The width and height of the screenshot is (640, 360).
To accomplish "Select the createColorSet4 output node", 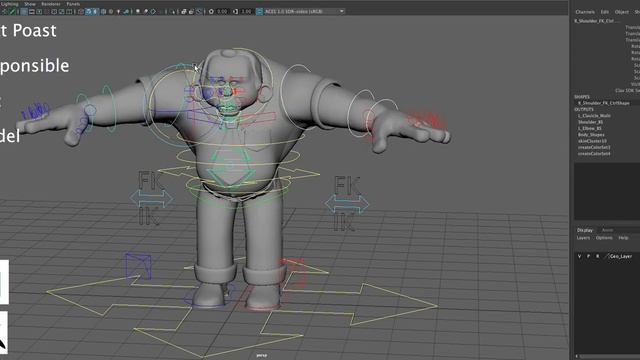I will 594,154.
